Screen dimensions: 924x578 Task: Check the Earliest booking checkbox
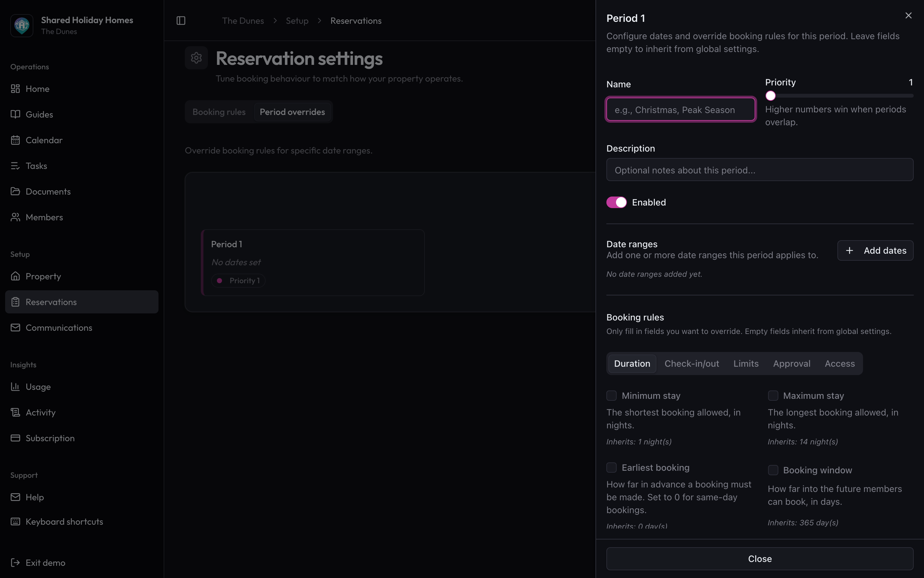pyautogui.click(x=611, y=468)
